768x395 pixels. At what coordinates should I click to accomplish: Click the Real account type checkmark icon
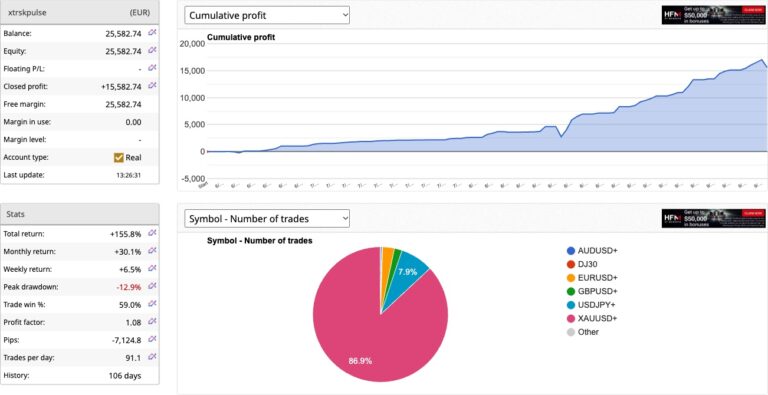[x=119, y=157]
